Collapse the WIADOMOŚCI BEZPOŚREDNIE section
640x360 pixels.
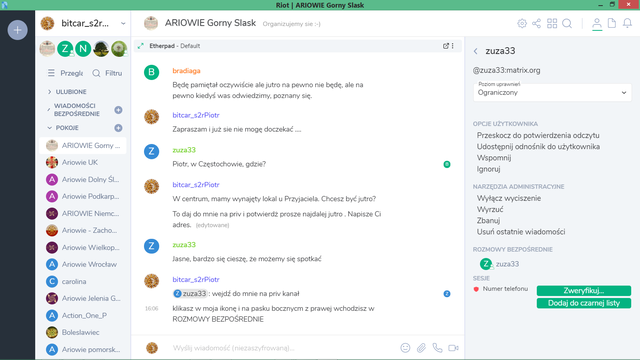[49, 110]
